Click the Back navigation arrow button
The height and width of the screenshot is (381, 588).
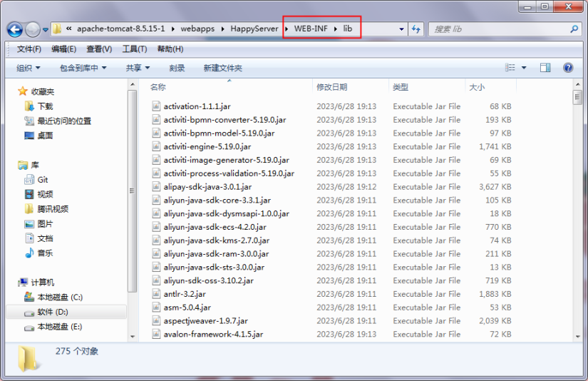[x=15, y=29]
